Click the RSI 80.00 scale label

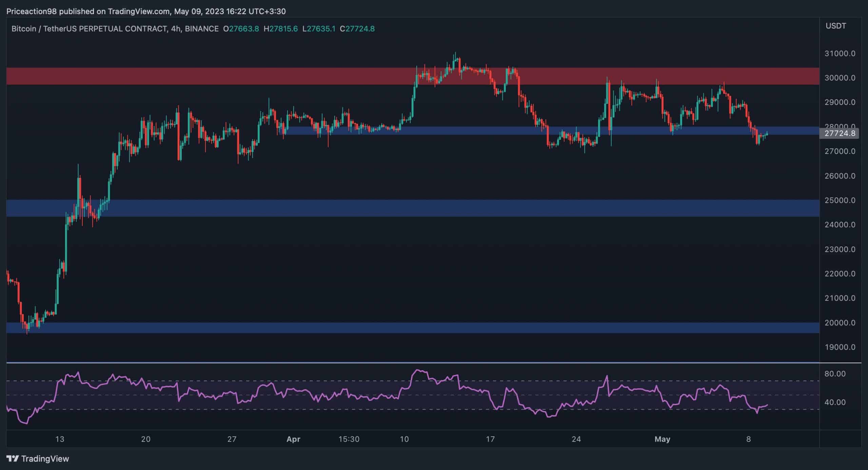(x=835, y=374)
